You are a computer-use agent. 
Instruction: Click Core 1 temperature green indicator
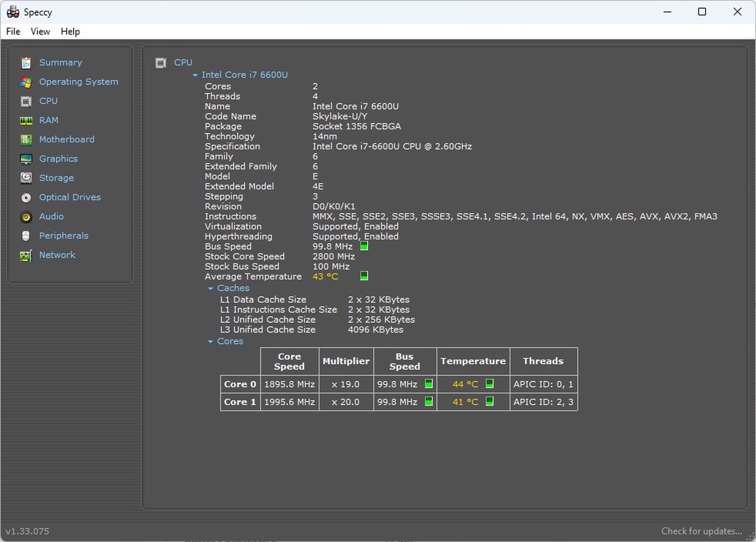[490, 401]
